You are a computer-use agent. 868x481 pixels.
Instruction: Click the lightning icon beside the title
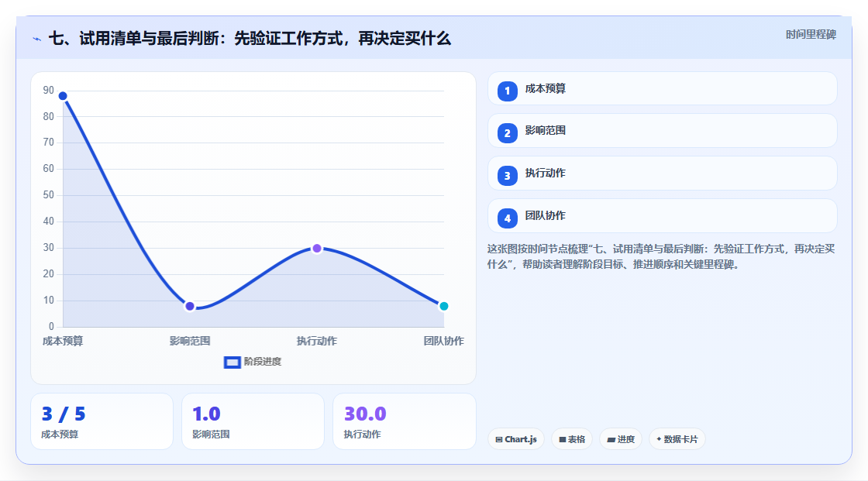tap(36, 39)
